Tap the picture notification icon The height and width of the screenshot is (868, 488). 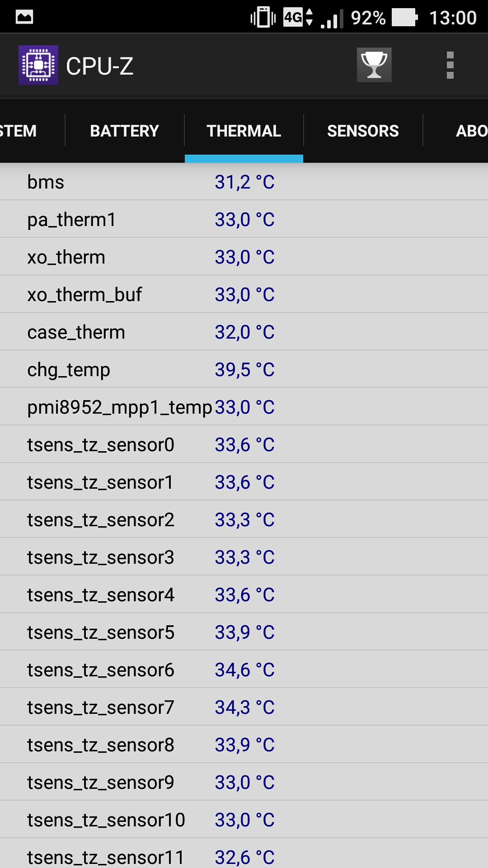click(x=24, y=17)
